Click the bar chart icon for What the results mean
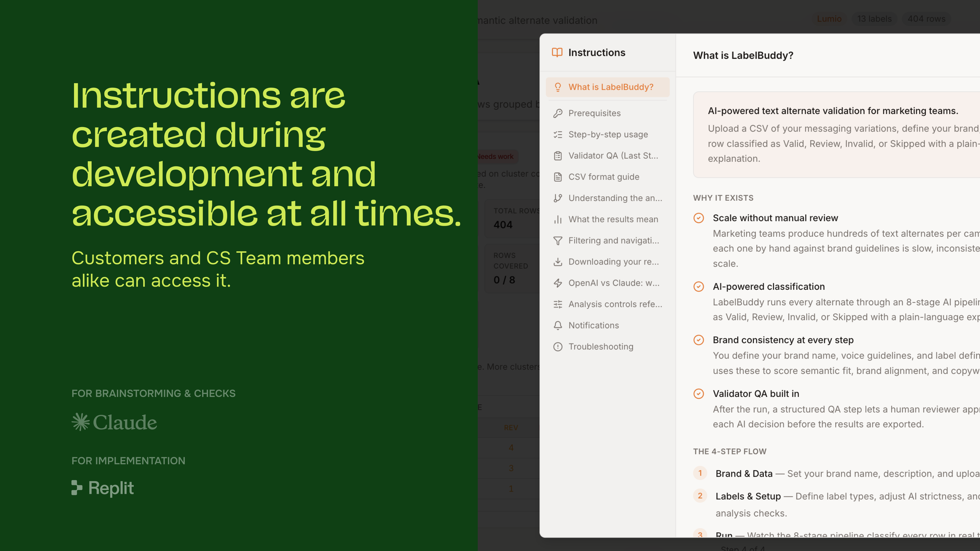The image size is (980, 551). 558,219
